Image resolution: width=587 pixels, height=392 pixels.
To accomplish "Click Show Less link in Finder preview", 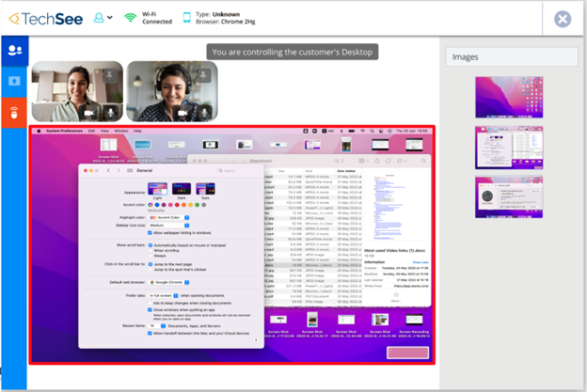I will [x=420, y=262].
